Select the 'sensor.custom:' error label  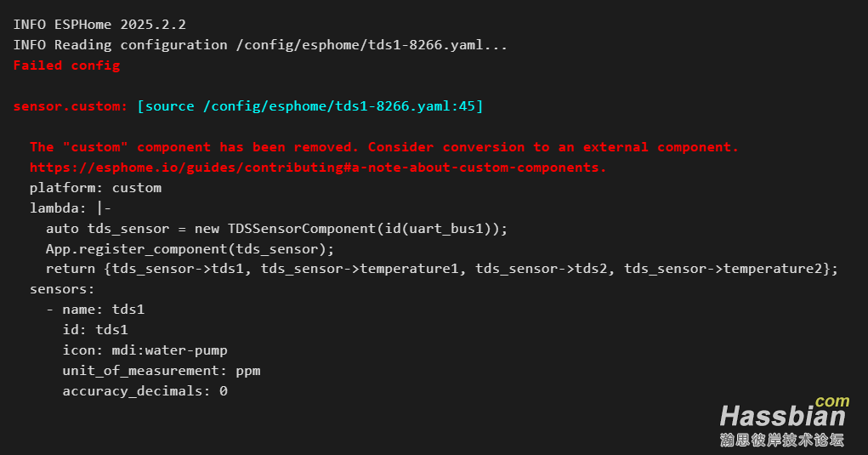pos(71,105)
